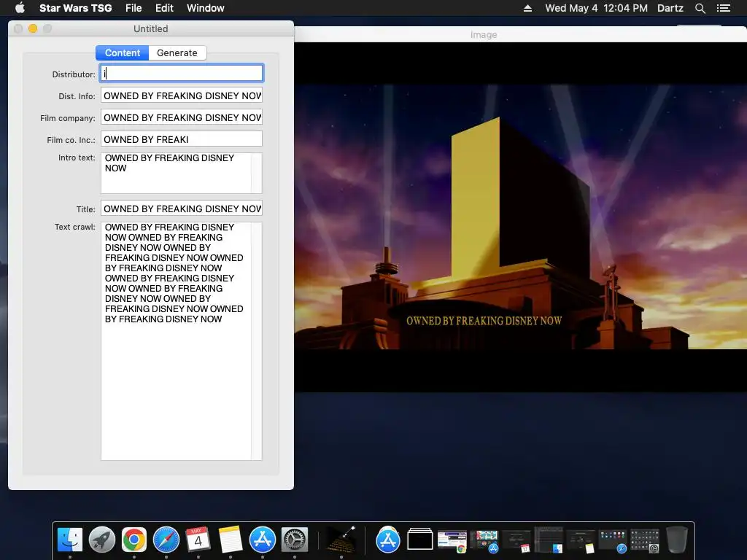This screenshot has width=747, height=560.
Task: Click the Title text field
Action: 182,209
